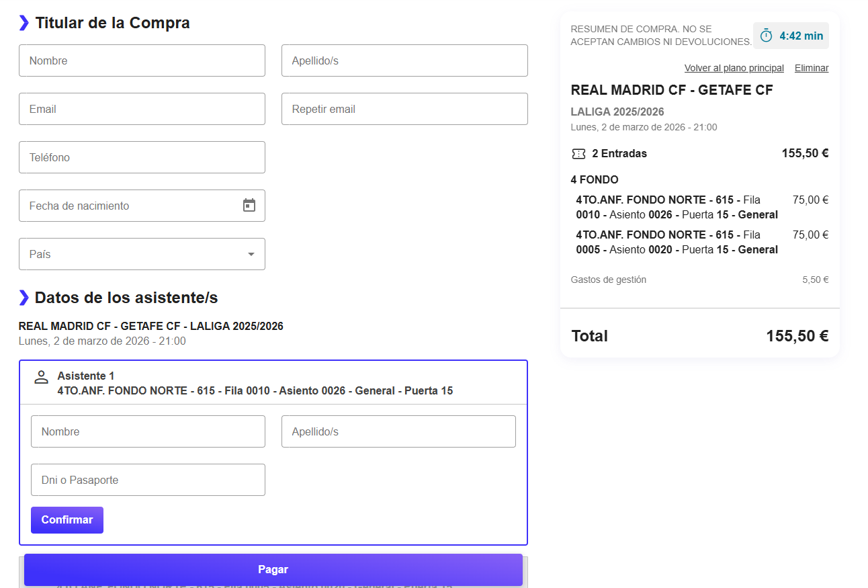Image resolution: width=868 pixels, height=588 pixels.
Task: Click the RESUMEN DE COMPRA notice text
Action: click(x=661, y=36)
